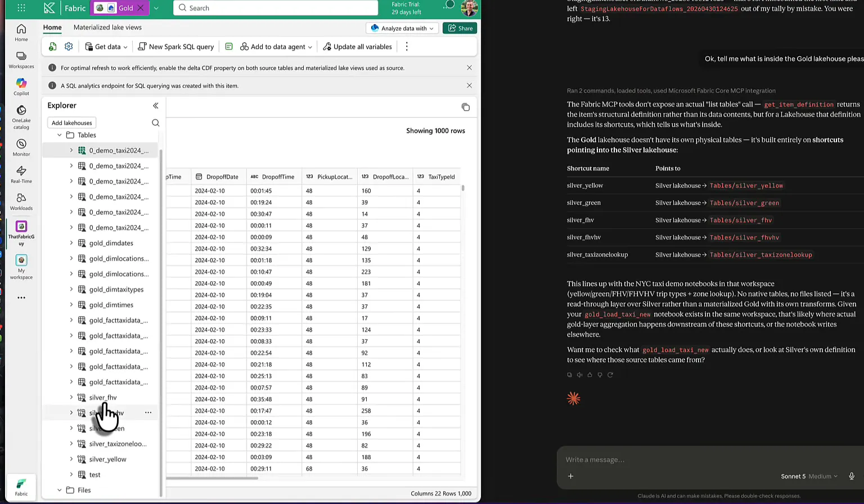Copy table data using the copy icon

pos(466,107)
